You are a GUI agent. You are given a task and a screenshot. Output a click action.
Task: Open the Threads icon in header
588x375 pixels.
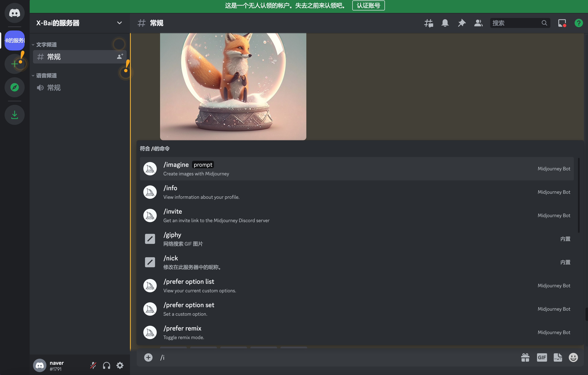tap(428, 23)
